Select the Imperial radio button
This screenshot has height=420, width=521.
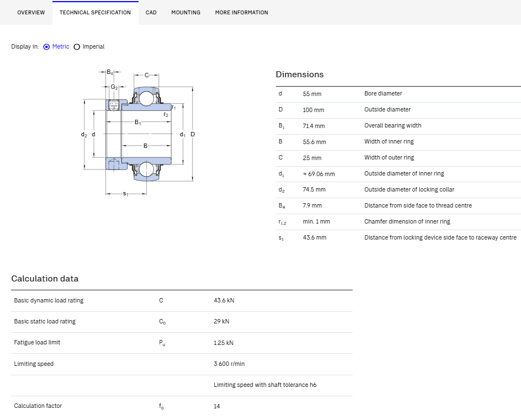tap(77, 47)
